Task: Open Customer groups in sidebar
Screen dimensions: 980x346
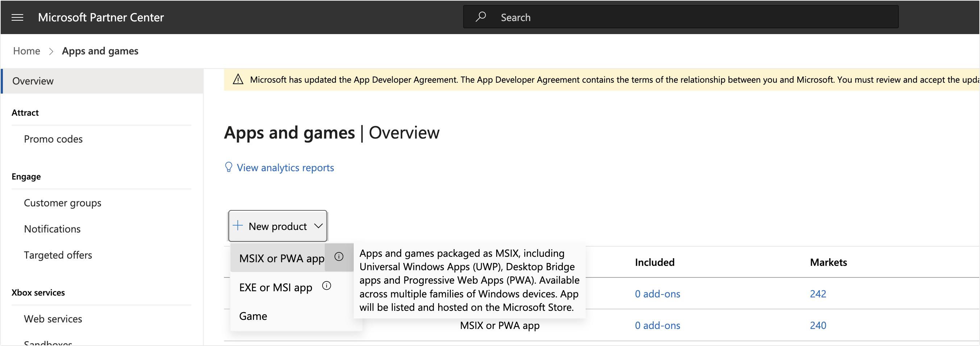Action: point(63,203)
